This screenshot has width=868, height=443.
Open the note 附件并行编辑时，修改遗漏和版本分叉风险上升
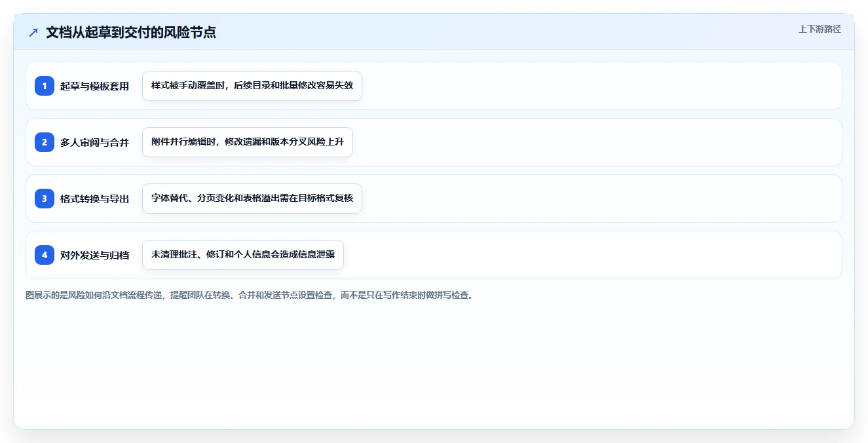coord(248,142)
